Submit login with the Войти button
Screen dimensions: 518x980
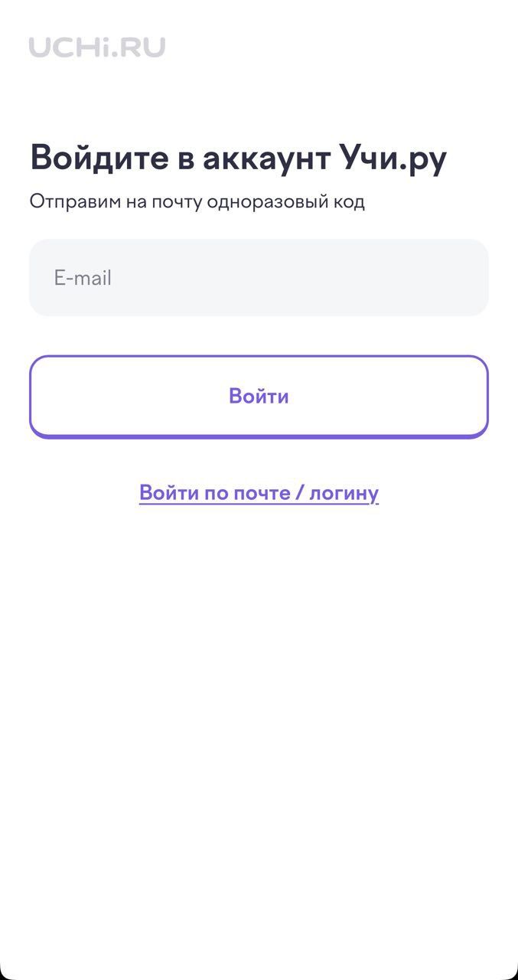(259, 395)
